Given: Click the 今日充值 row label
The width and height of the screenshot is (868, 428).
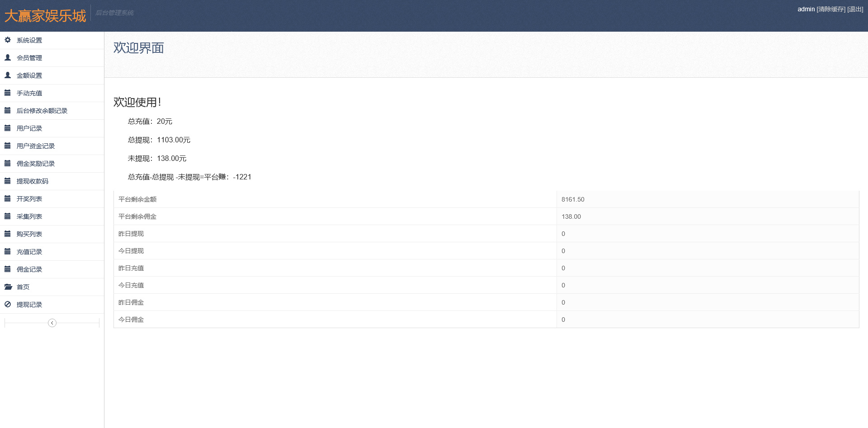Looking at the screenshot, I should tap(131, 285).
